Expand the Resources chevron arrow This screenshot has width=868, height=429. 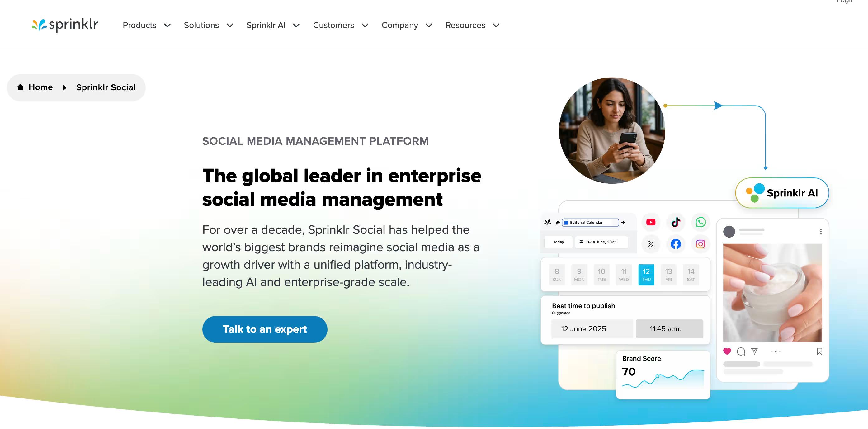(x=496, y=26)
